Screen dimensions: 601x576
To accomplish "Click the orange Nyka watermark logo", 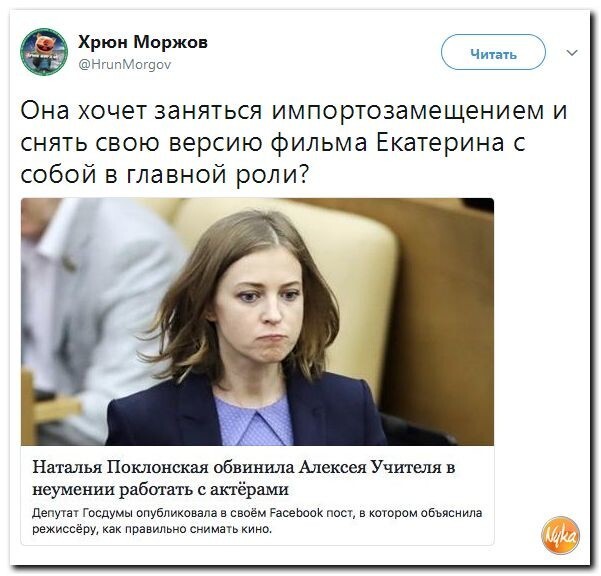I will (560, 535).
